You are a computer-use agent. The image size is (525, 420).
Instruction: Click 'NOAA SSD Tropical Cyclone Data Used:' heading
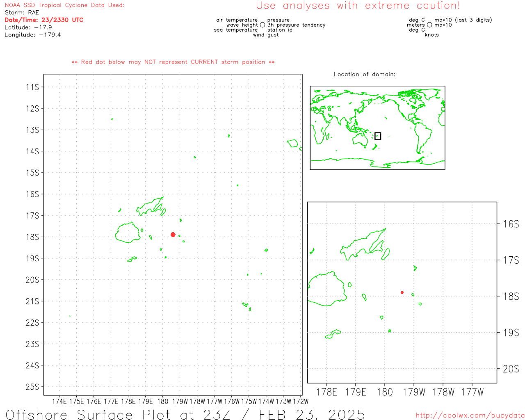point(64,5)
